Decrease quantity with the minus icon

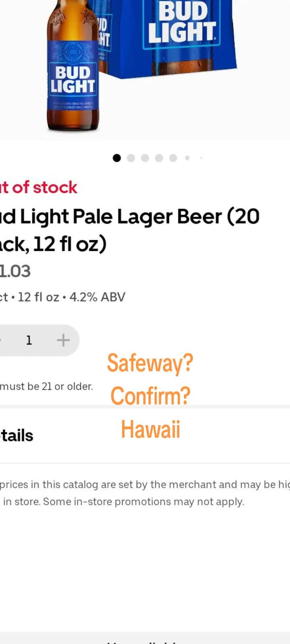point(1,341)
